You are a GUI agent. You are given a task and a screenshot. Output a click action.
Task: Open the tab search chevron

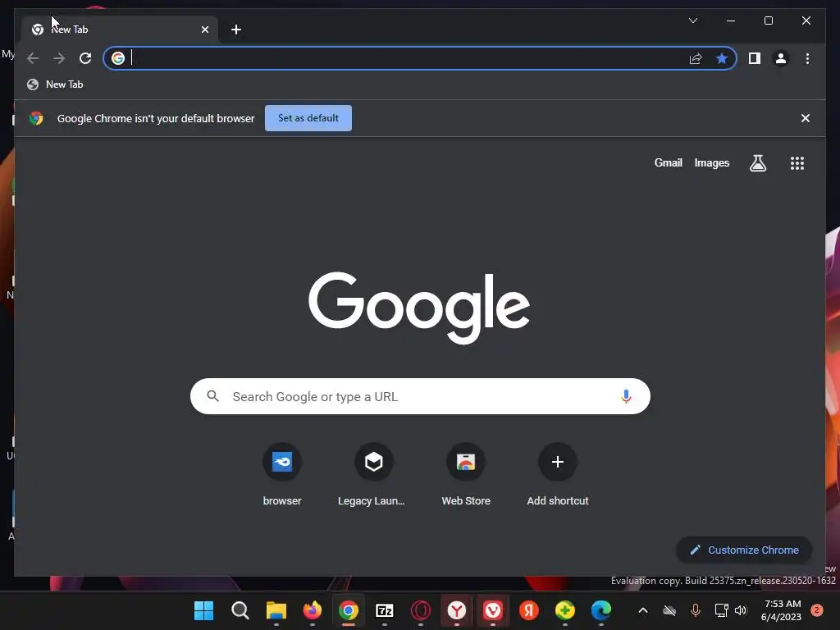692,21
